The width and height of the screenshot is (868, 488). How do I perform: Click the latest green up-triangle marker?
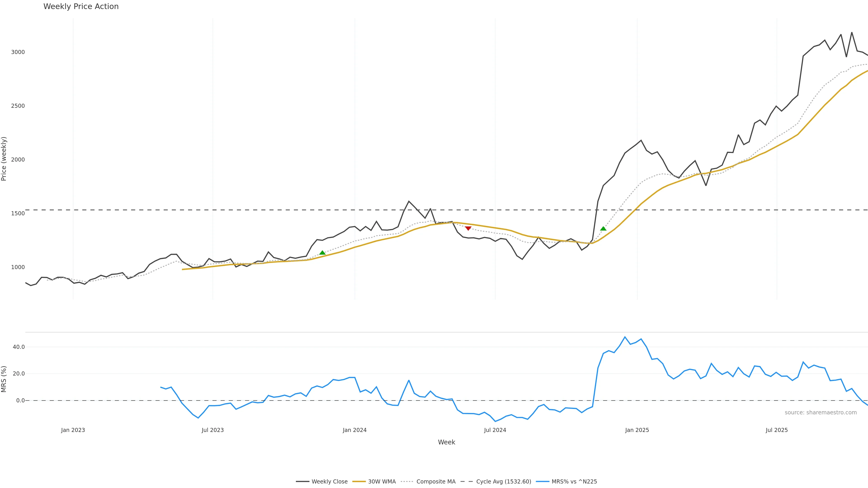click(x=603, y=228)
